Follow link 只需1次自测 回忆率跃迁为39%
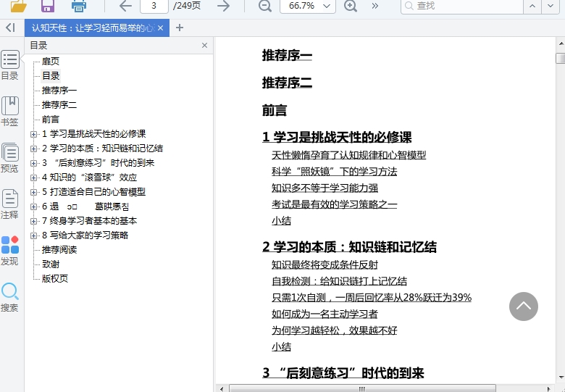 pyautogui.click(x=372, y=298)
